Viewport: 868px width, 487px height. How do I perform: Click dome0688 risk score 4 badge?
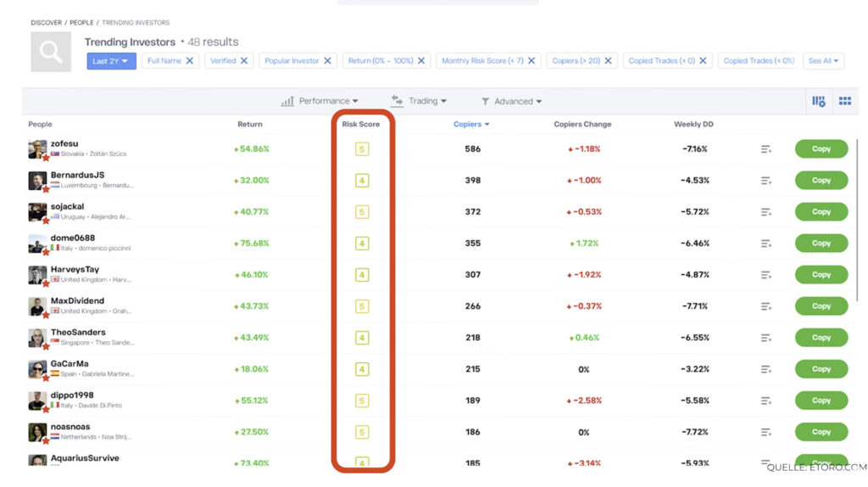(362, 243)
